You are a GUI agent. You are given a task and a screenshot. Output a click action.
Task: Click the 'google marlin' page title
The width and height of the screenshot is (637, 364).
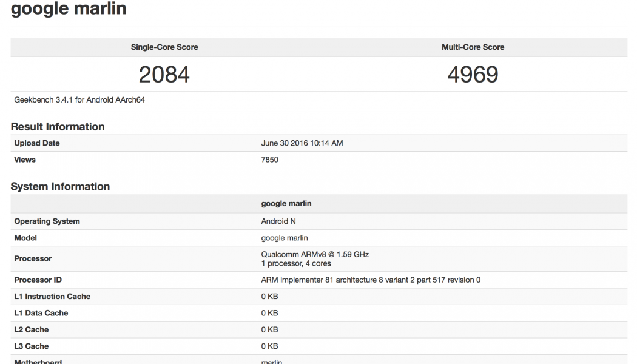[x=69, y=9]
